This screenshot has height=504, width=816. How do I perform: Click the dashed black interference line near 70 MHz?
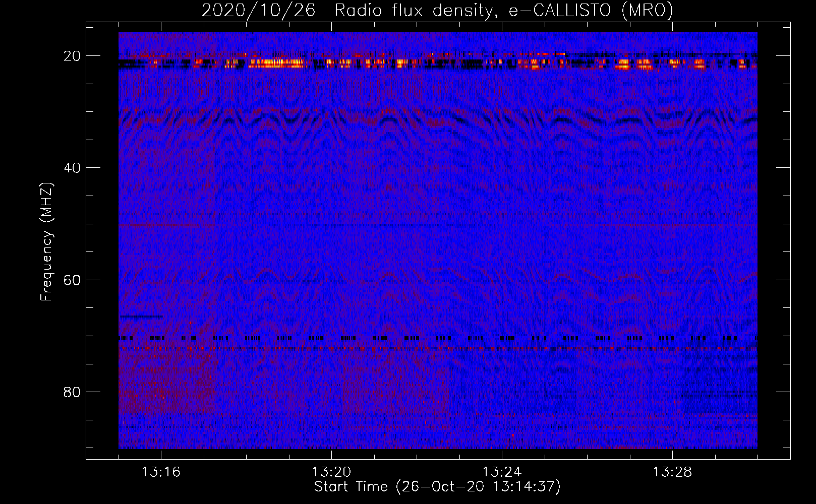pyautogui.click(x=438, y=339)
